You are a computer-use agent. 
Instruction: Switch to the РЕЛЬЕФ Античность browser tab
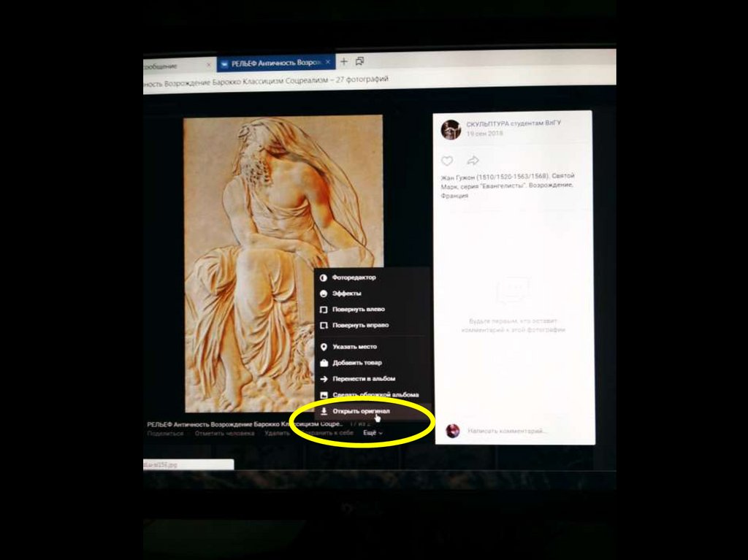(275, 63)
